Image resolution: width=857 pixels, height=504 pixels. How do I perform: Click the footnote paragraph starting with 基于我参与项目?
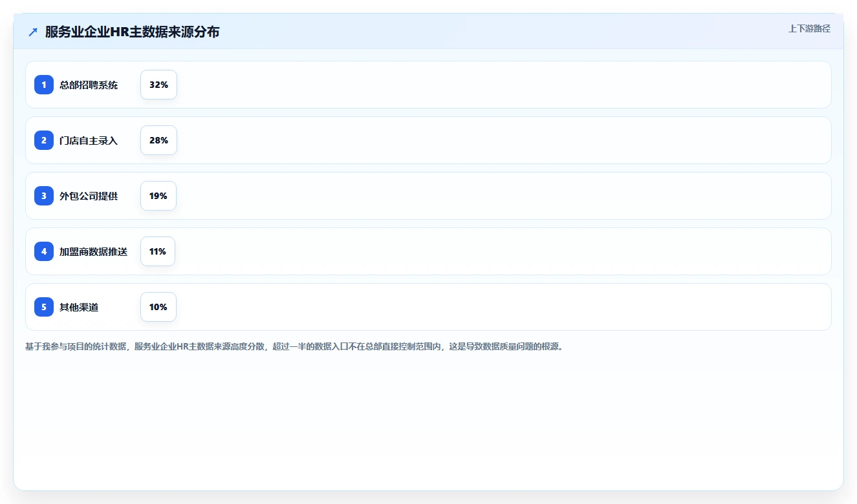295,346
